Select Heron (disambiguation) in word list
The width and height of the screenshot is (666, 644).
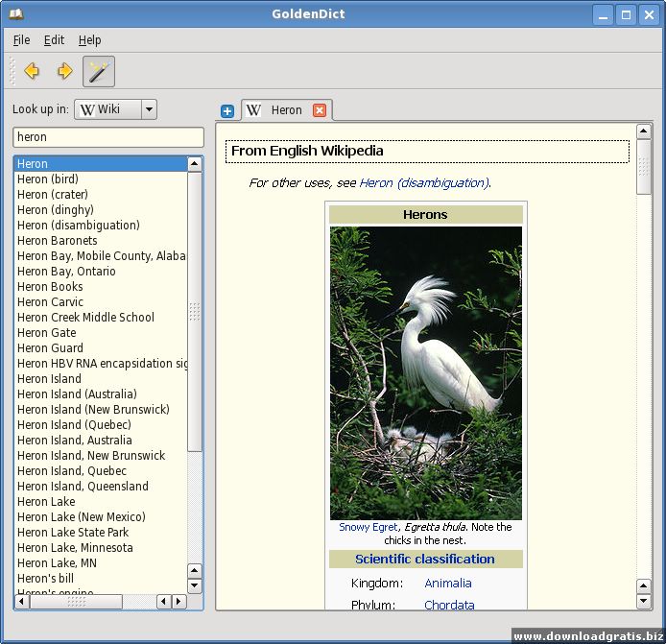point(101,226)
